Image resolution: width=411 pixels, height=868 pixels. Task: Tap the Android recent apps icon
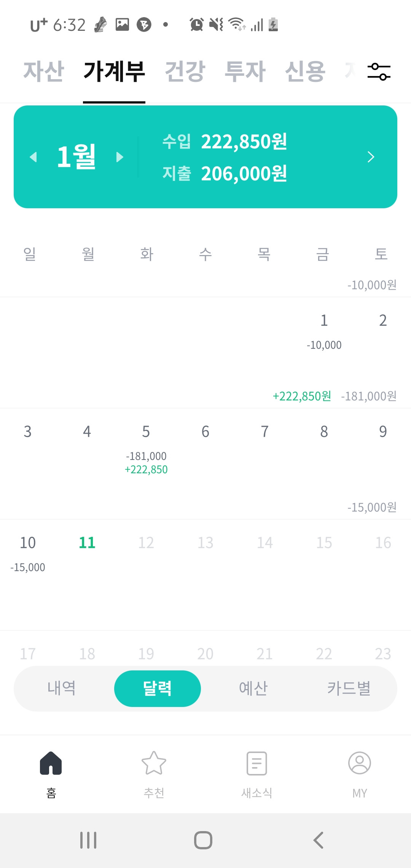[88, 840]
